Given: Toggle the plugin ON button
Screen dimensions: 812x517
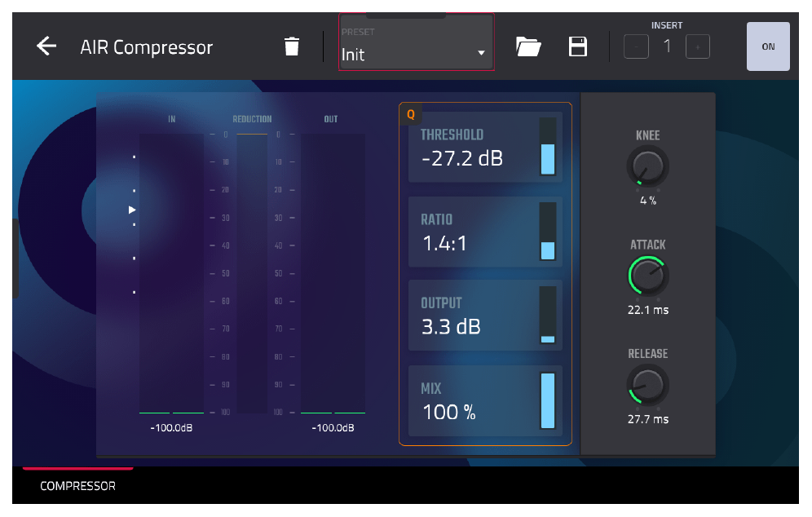Looking at the screenshot, I should click(x=768, y=46).
